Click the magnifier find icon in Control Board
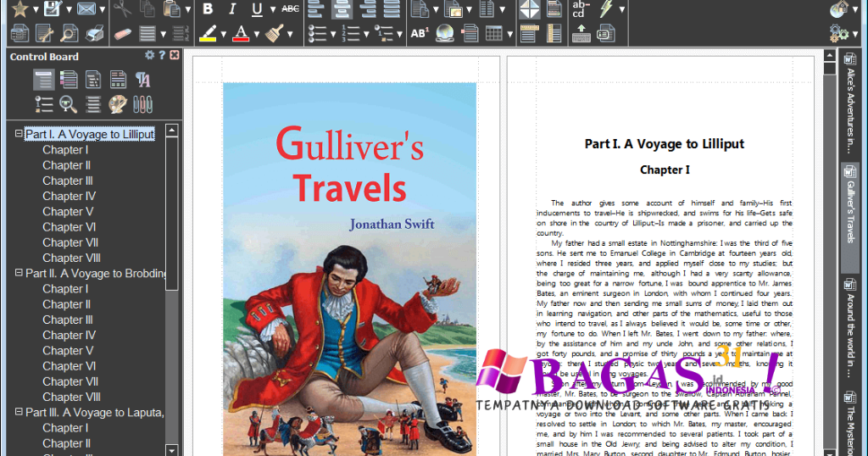Screen dimensions: 868x456 click(68, 104)
